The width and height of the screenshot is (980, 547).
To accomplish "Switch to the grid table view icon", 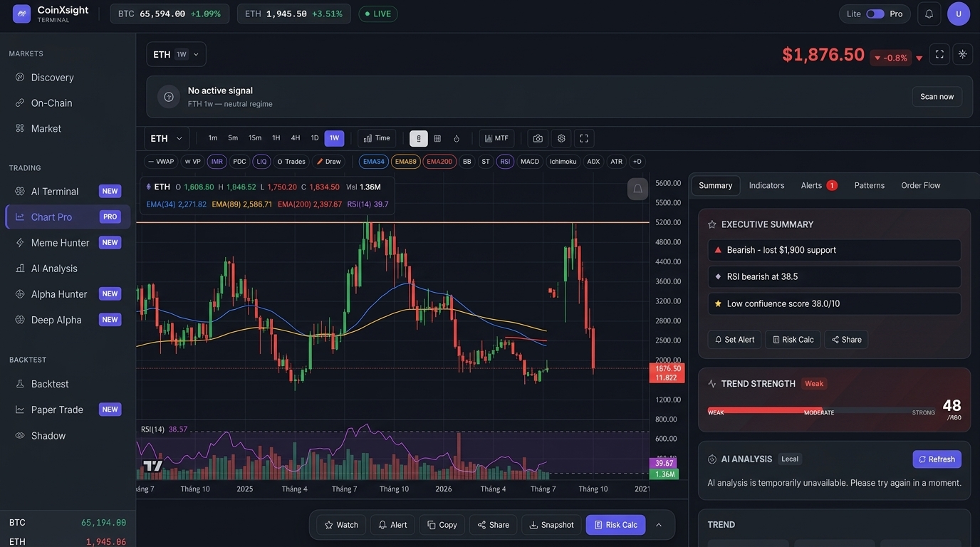I will click(437, 138).
